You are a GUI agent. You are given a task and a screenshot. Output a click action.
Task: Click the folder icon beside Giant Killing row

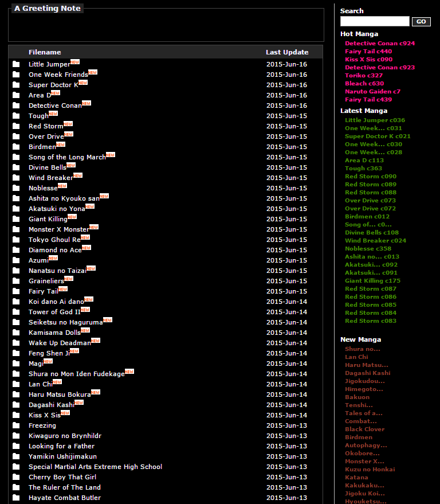[16, 219]
